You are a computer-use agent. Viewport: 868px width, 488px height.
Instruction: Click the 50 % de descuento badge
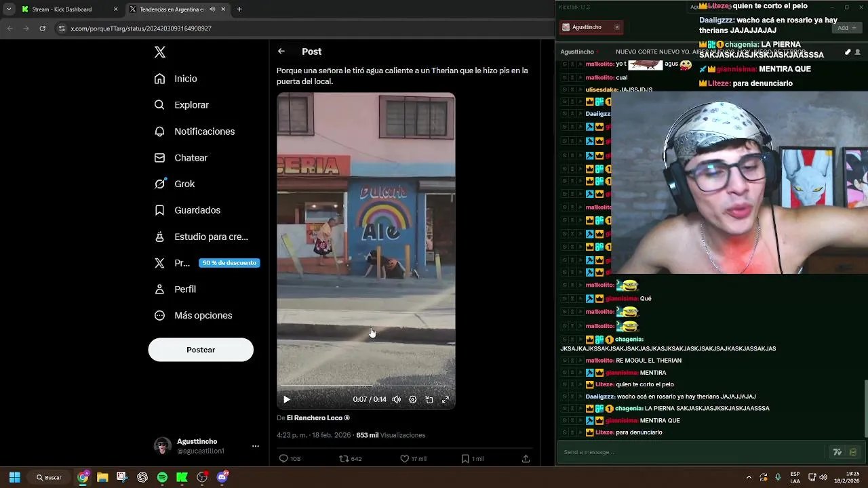[x=229, y=263]
